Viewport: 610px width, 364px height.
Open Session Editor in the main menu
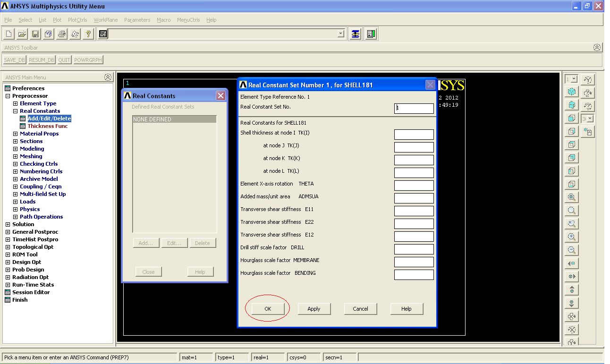pyautogui.click(x=31, y=292)
